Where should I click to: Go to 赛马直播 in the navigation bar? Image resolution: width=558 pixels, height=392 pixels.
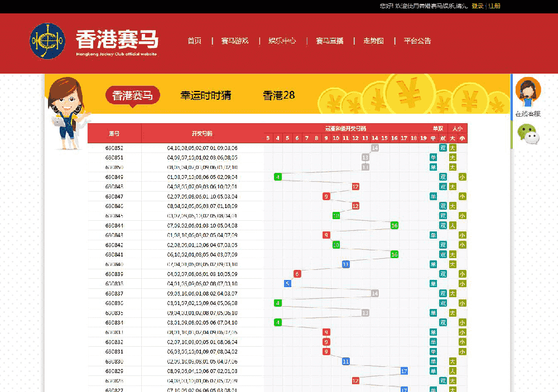coord(329,41)
